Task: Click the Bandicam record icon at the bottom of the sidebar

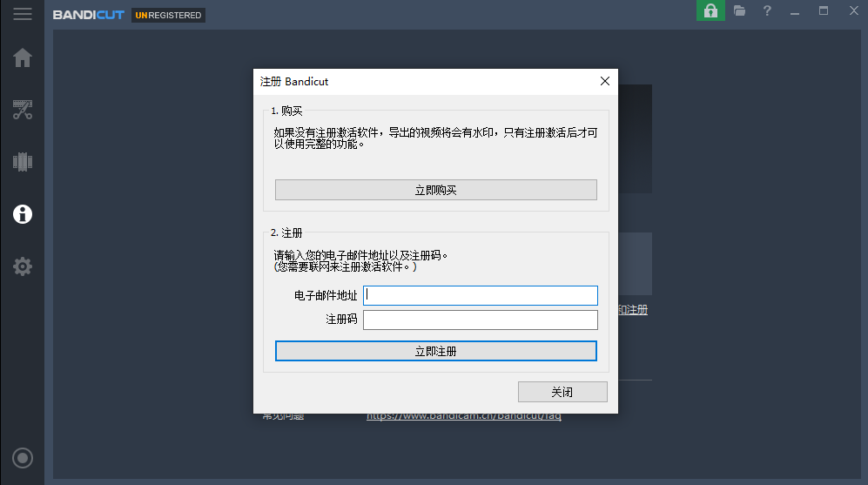Action: pos(22,458)
